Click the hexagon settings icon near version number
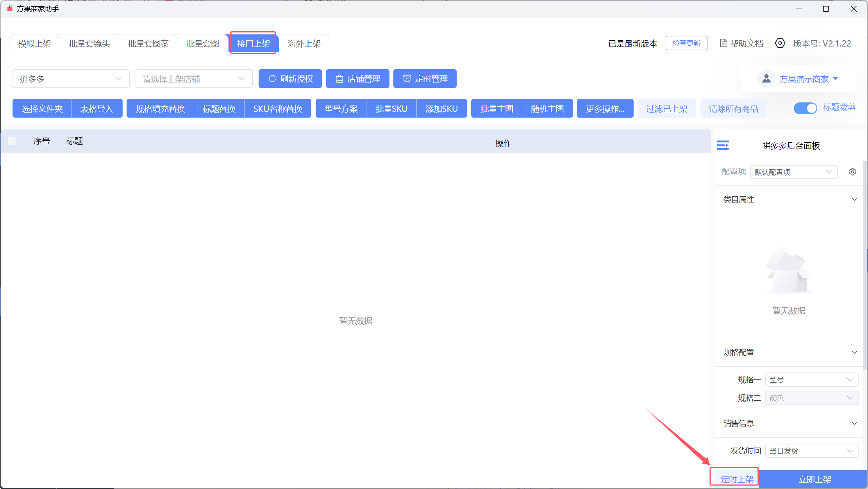The width and height of the screenshot is (868, 489). point(780,43)
